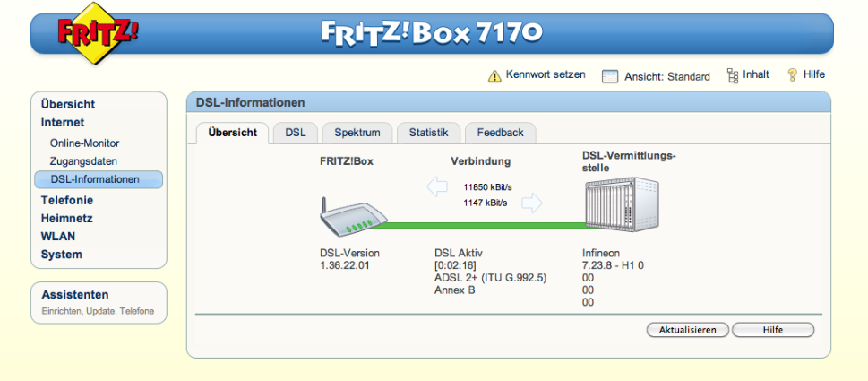Click the Hilfe button below panel

point(773,330)
